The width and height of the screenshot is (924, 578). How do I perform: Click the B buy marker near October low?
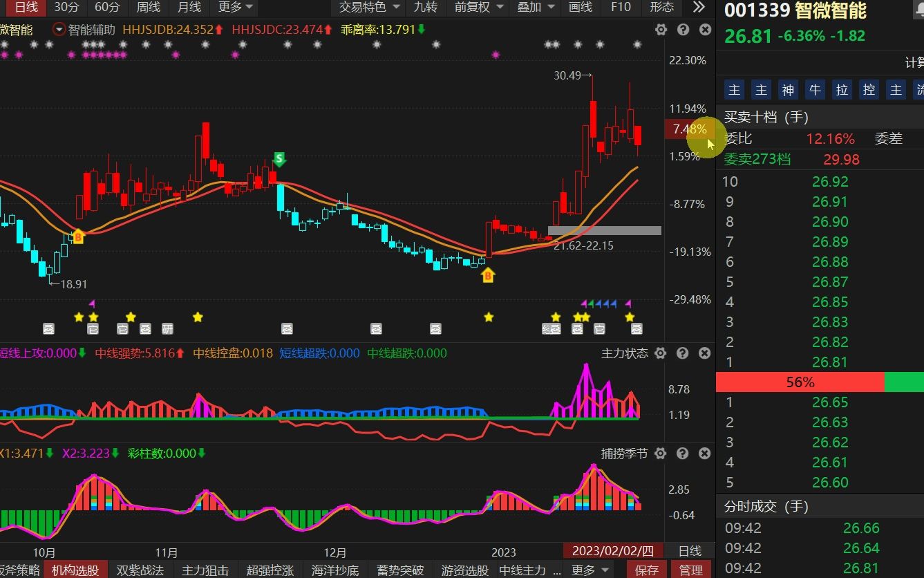pos(78,237)
